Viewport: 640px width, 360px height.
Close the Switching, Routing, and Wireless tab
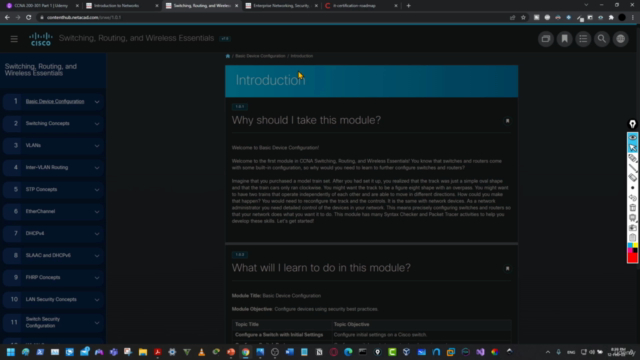tap(236, 6)
